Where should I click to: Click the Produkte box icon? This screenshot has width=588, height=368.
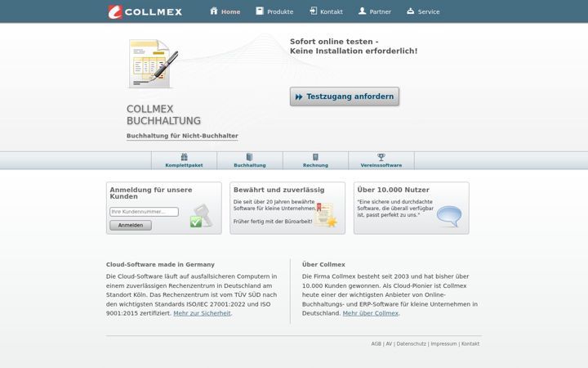pyautogui.click(x=260, y=11)
